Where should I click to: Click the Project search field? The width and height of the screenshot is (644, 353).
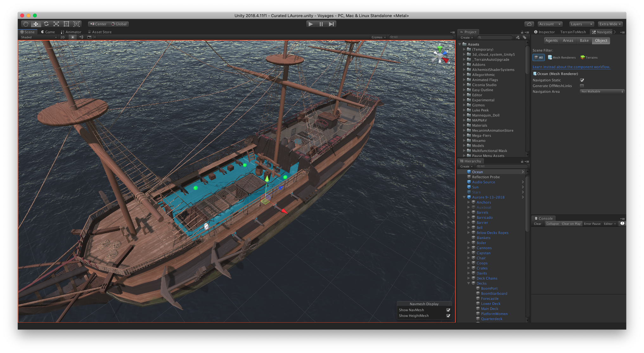coord(495,37)
